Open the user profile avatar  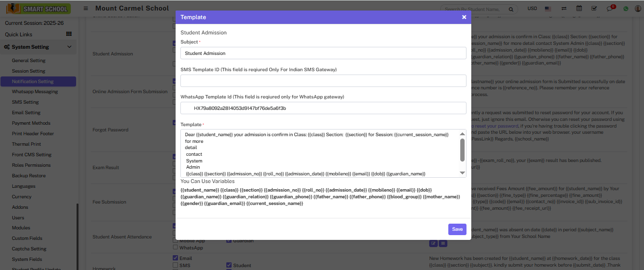(638, 9)
